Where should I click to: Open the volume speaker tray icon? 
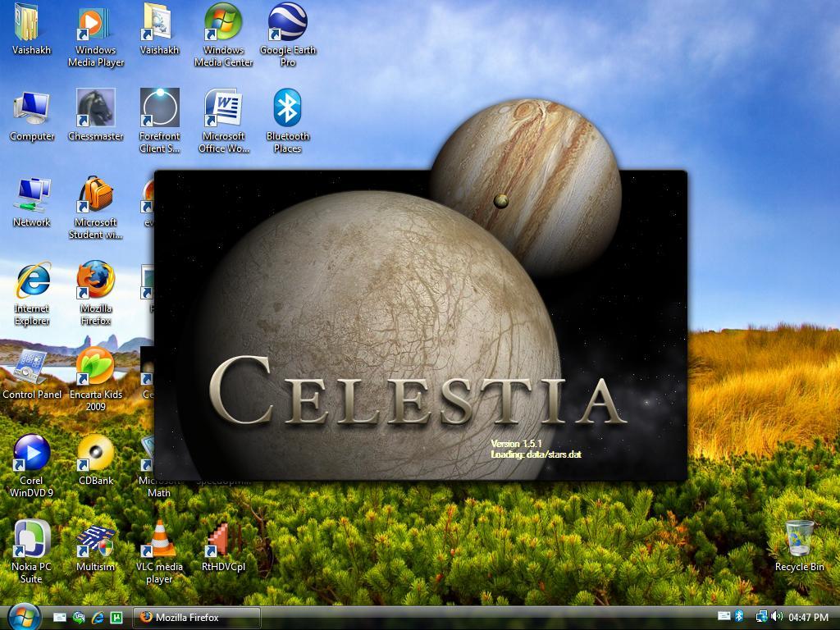coord(777,617)
